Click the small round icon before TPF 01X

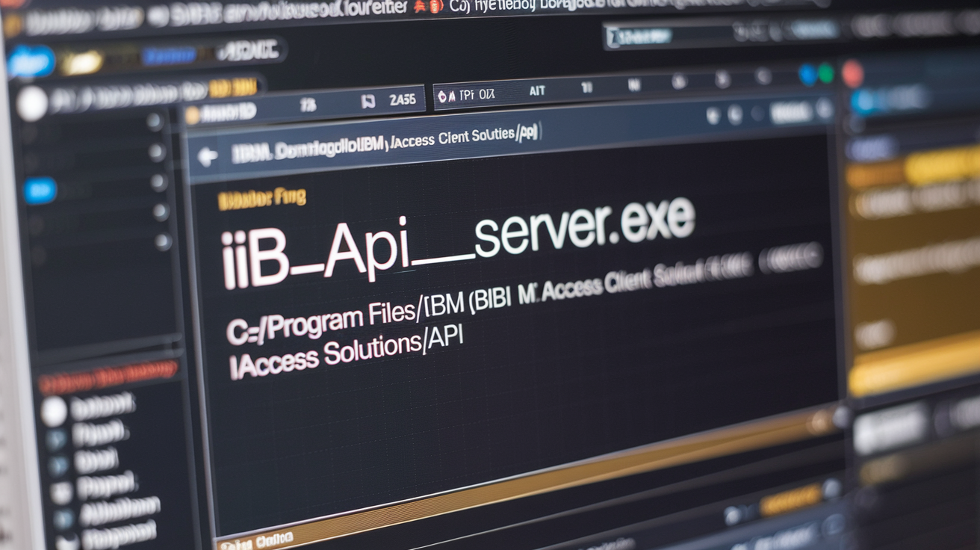tap(442, 96)
